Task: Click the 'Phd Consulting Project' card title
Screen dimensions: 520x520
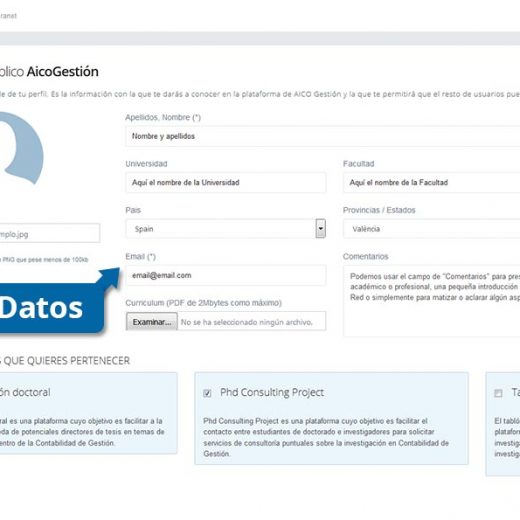Action: [x=272, y=392]
